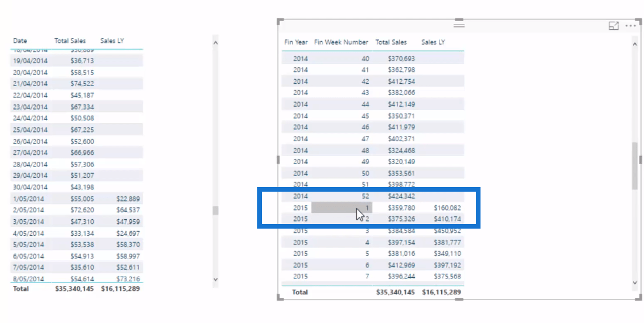Click the Fin Year table scrollbar thumb
Viewport: 644px width, 323px height.
click(x=635, y=165)
